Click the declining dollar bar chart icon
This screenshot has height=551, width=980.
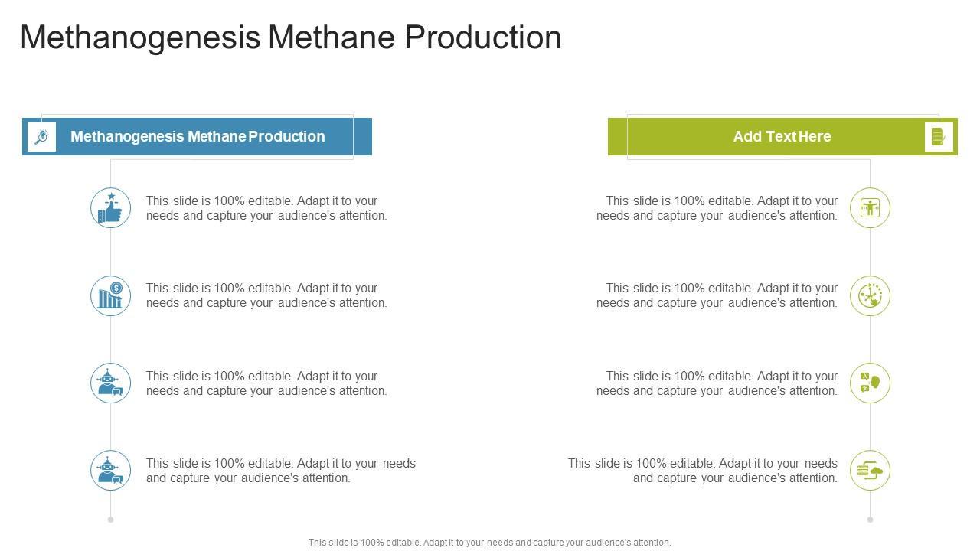[x=111, y=295]
